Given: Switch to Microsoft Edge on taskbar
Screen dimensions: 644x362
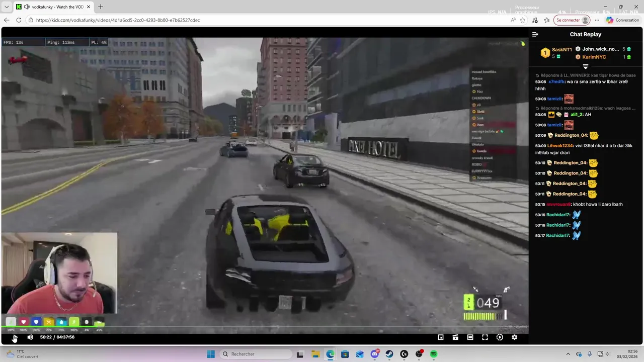Looking at the screenshot, I should (330, 354).
